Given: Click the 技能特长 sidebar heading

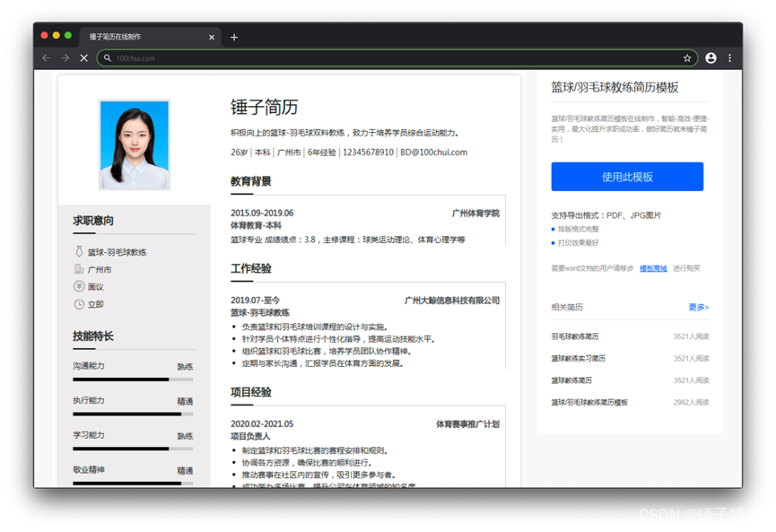Looking at the screenshot, I should click(x=93, y=336).
